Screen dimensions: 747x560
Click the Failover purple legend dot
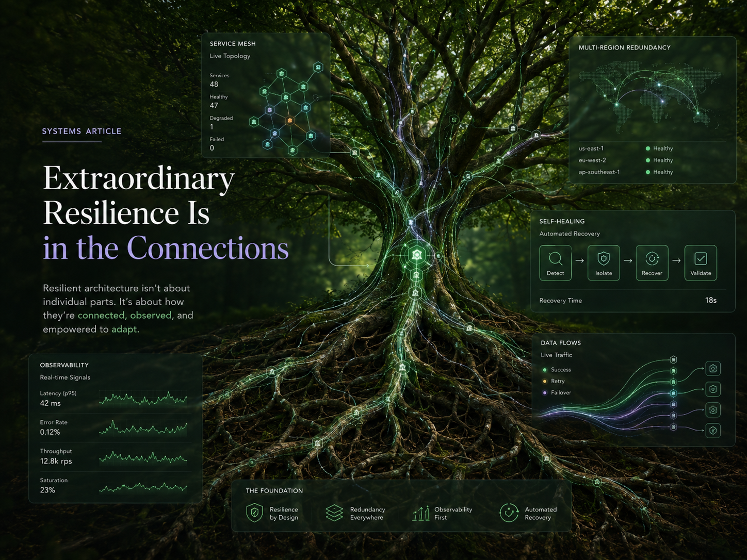pos(544,392)
